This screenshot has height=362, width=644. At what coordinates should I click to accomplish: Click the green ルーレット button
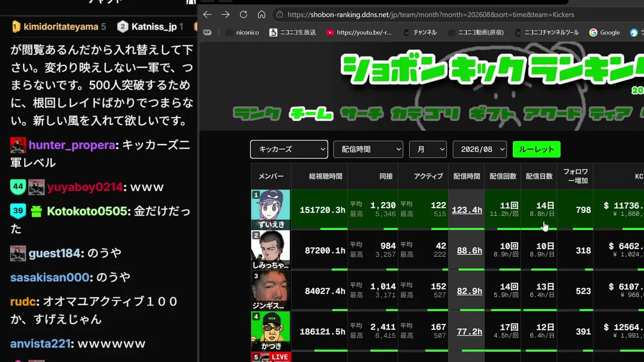click(536, 149)
